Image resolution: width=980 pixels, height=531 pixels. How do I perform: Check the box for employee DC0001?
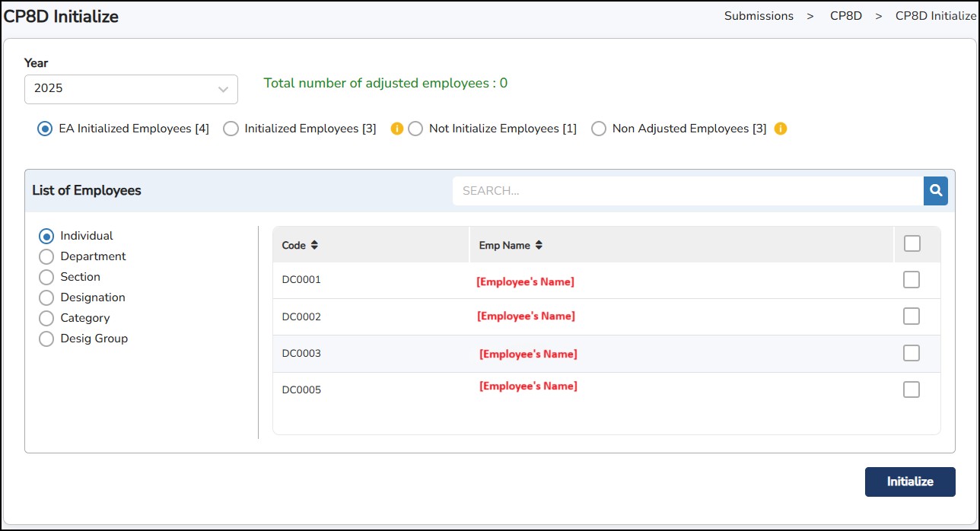(x=912, y=280)
